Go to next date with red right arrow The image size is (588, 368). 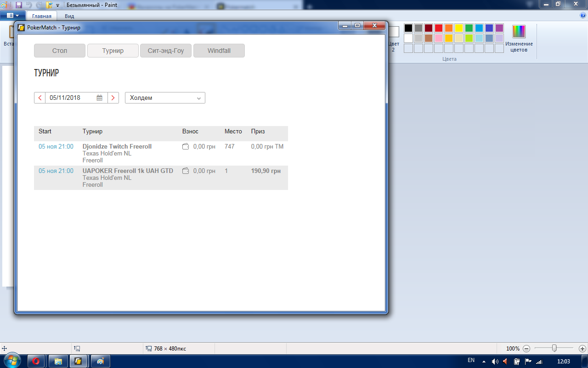pyautogui.click(x=113, y=98)
